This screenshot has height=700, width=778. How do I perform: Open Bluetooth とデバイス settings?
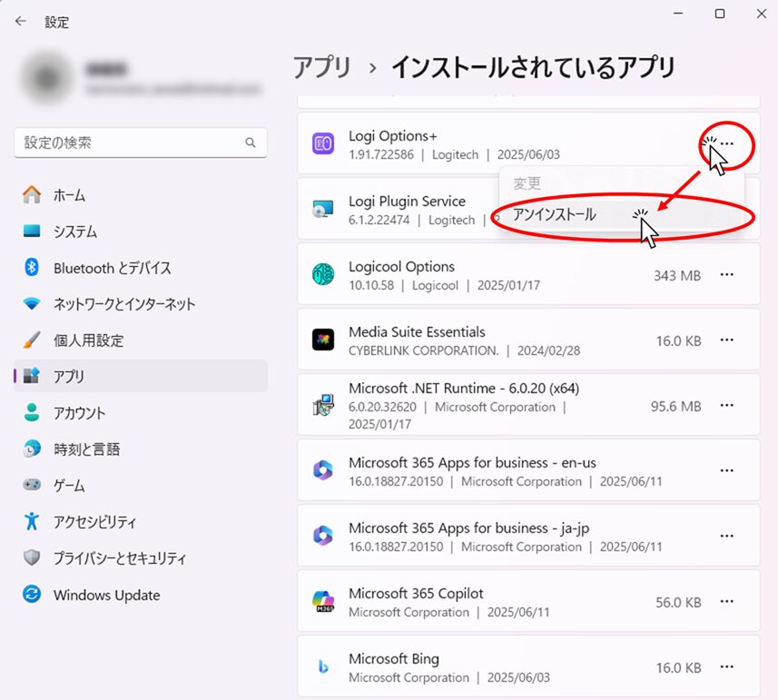(x=141, y=268)
